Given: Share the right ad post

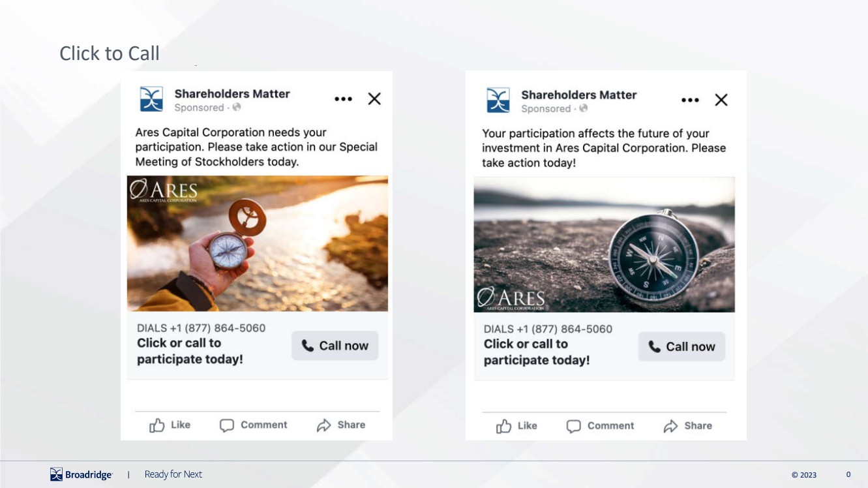Looking at the screenshot, I should [687, 427].
